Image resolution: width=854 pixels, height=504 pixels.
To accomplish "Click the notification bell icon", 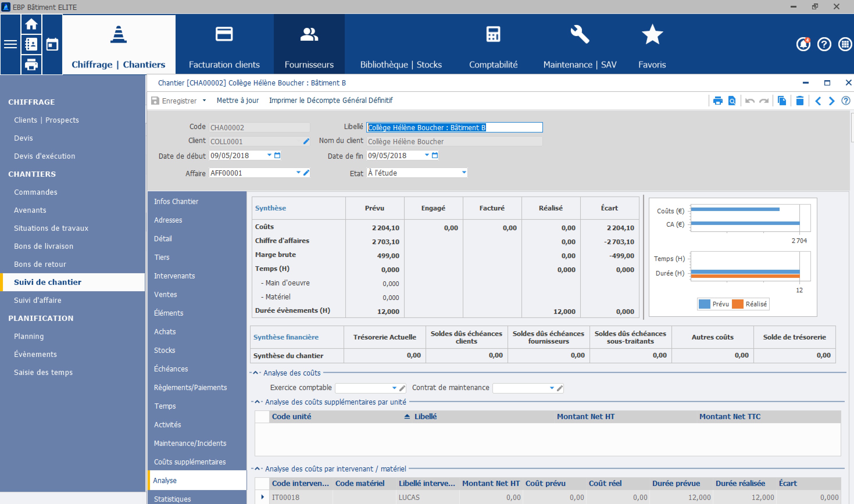I will point(803,44).
